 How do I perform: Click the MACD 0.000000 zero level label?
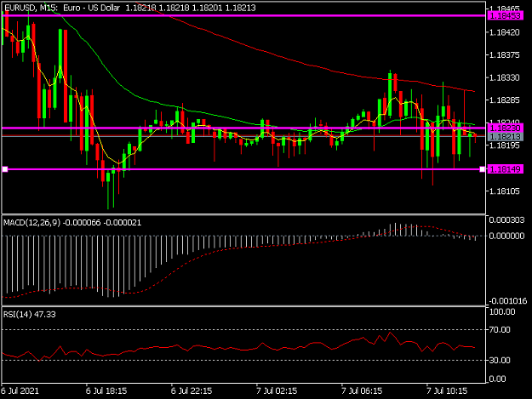pos(507,236)
